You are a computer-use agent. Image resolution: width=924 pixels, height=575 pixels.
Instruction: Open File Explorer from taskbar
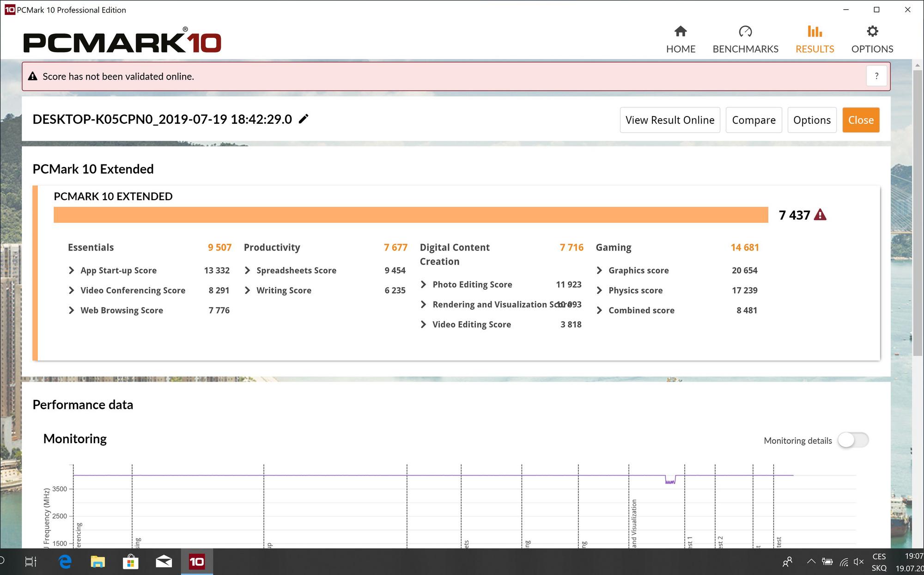click(x=97, y=562)
